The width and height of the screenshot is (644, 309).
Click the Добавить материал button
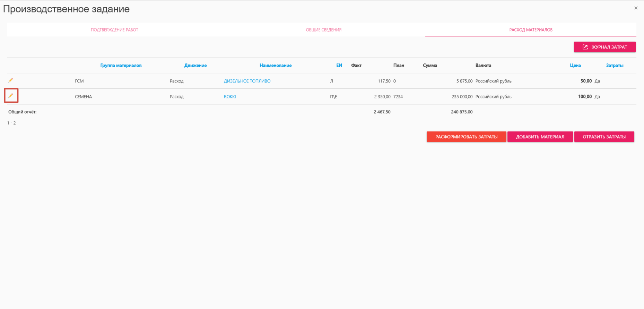540,137
